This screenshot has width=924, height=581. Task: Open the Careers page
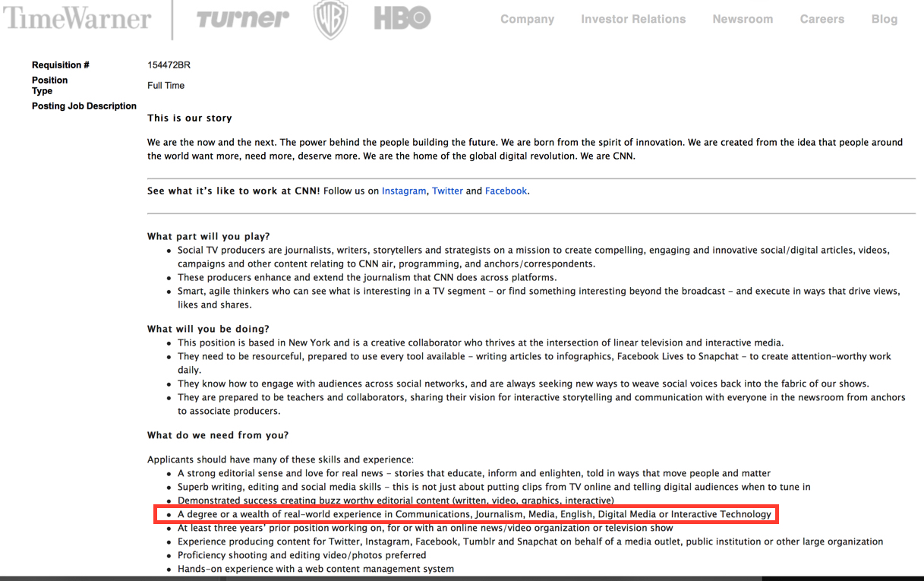pyautogui.click(x=822, y=19)
